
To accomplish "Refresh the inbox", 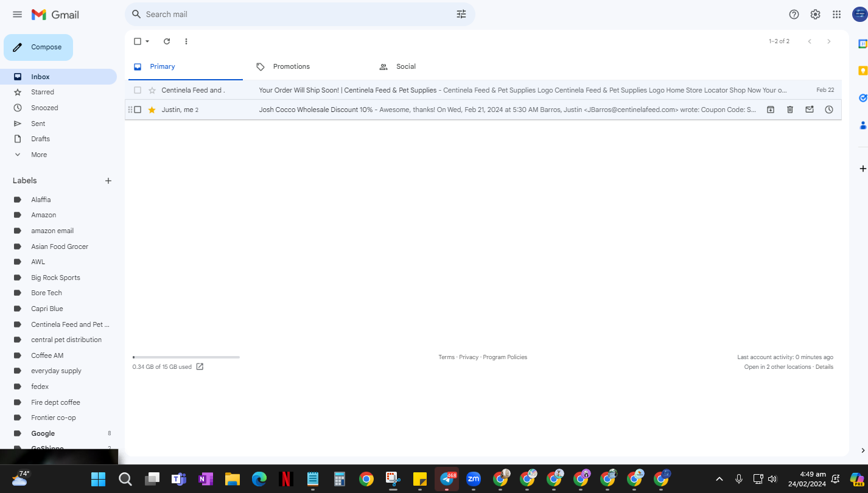I will coord(167,41).
